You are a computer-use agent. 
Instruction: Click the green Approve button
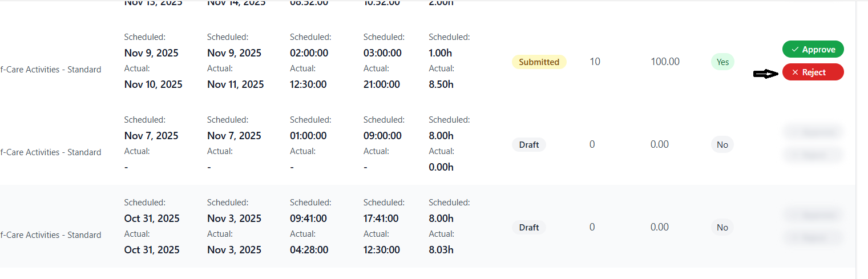813,50
